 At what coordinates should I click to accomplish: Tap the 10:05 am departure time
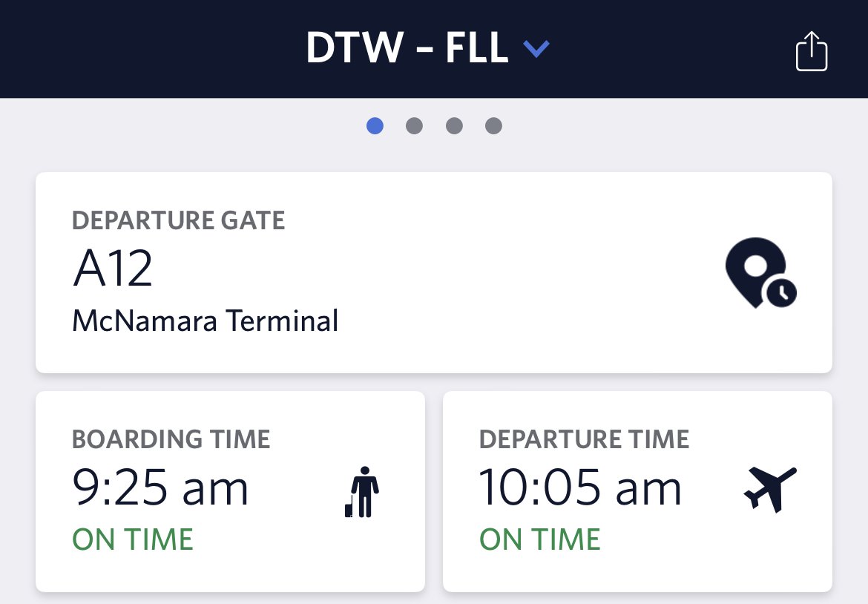tap(579, 488)
